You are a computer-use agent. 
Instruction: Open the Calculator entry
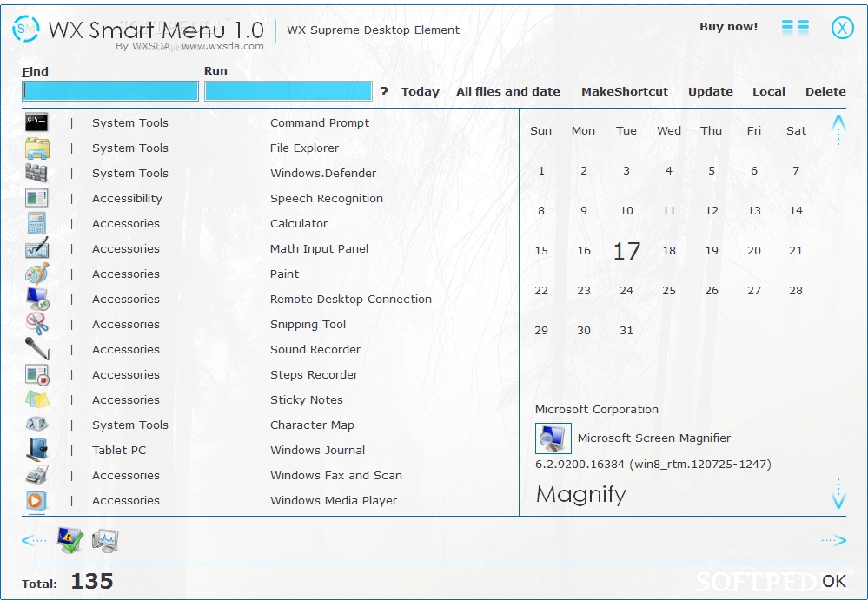pos(299,223)
